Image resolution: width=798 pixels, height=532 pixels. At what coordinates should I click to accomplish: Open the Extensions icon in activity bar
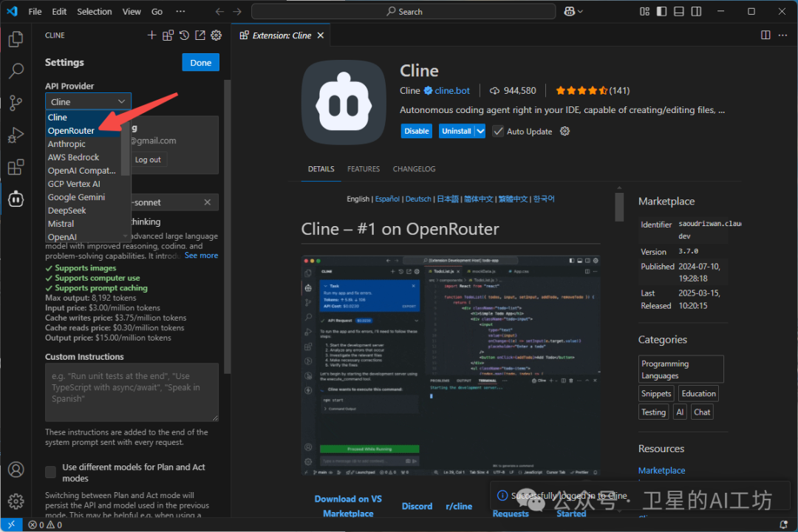pyautogui.click(x=16, y=167)
